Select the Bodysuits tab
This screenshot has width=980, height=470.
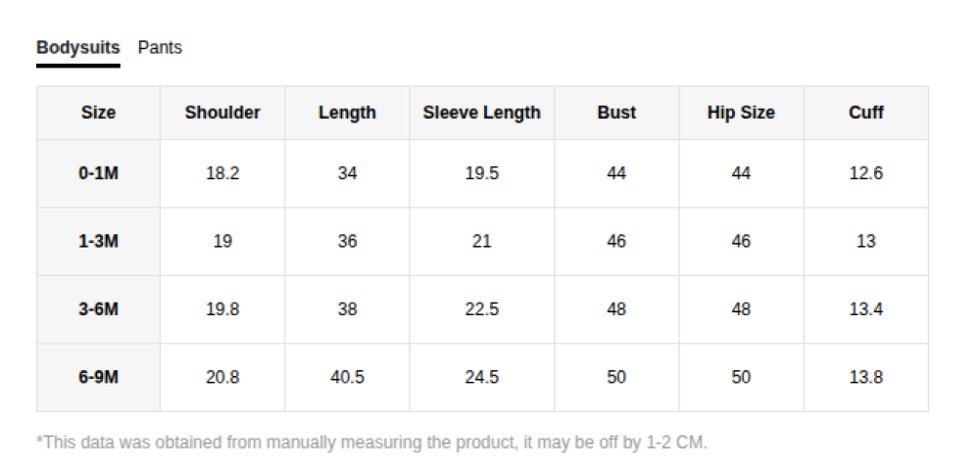tap(78, 47)
